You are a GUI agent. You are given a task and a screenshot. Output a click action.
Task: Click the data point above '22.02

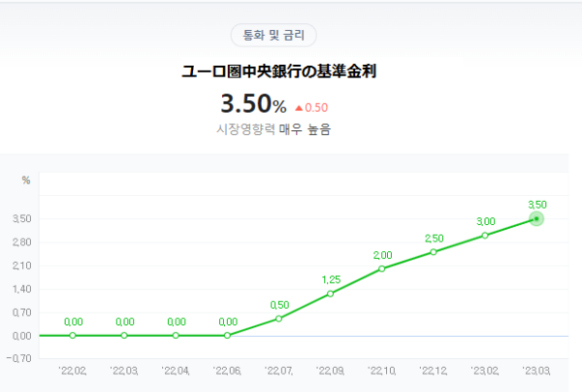(73, 336)
